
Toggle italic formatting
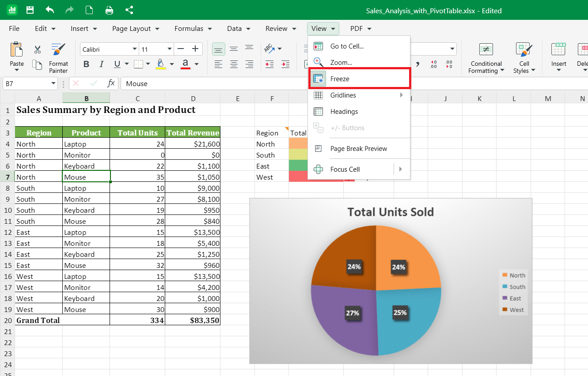(x=102, y=64)
